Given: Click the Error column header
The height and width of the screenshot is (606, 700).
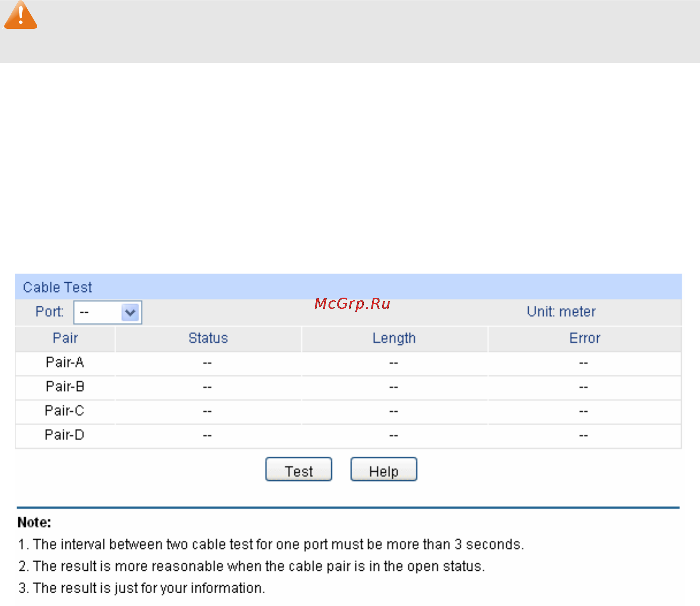Looking at the screenshot, I should point(585,338).
